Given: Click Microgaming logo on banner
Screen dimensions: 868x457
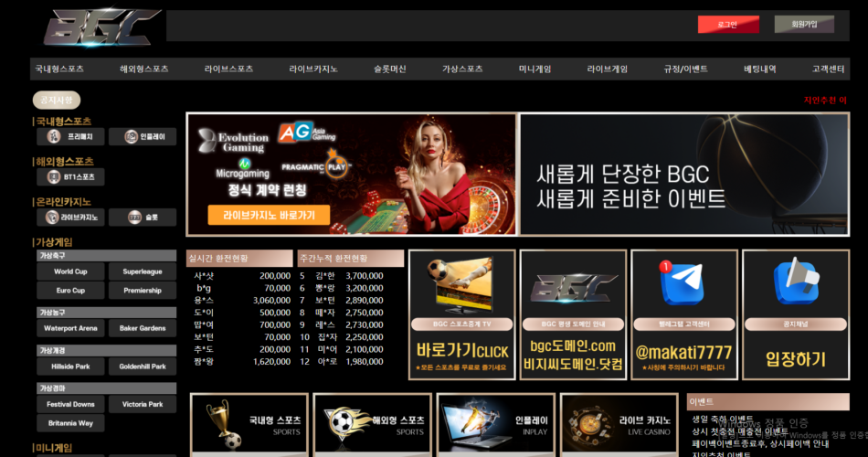Looking at the screenshot, I should (x=242, y=169).
